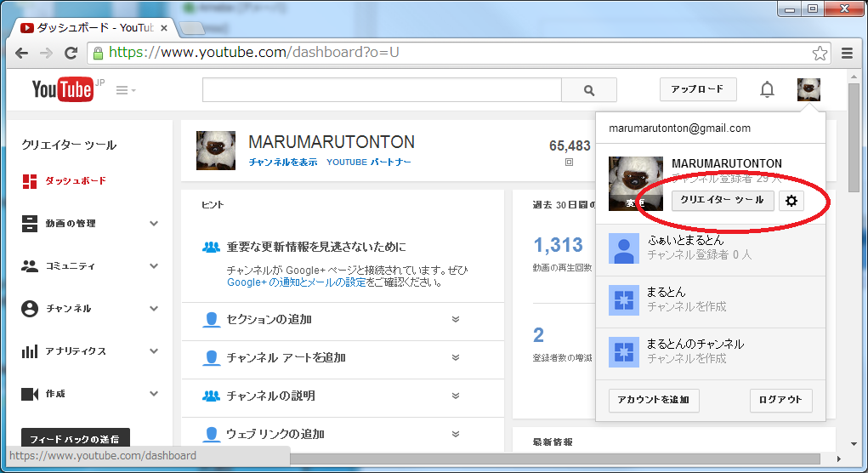Click the dashboard grid icon in sidebar
The height and width of the screenshot is (473, 868).
tap(30, 181)
